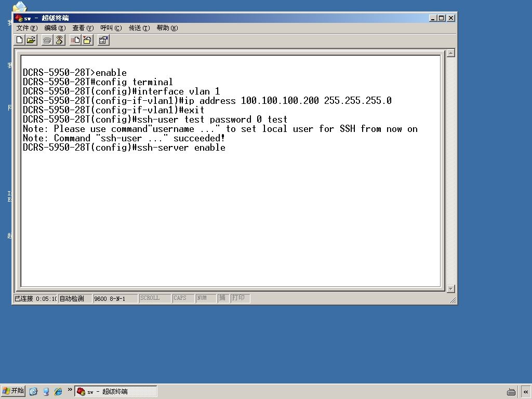Click the Open file toolbar icon

point(31,40)
